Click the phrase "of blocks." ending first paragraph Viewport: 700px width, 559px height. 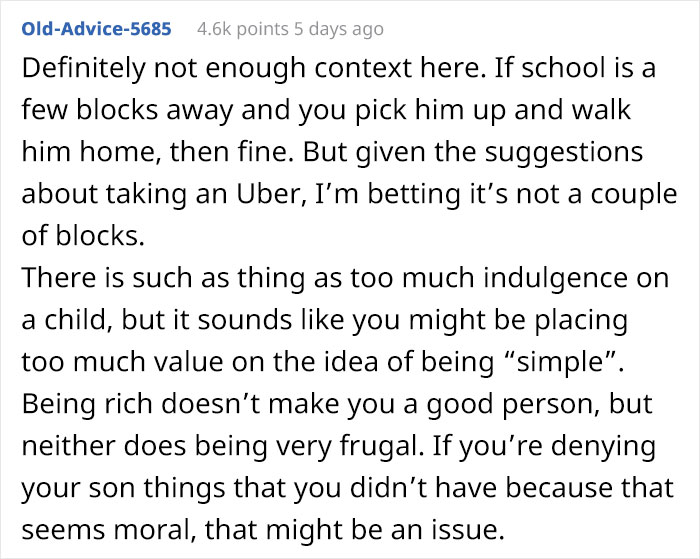pos(83,236)
